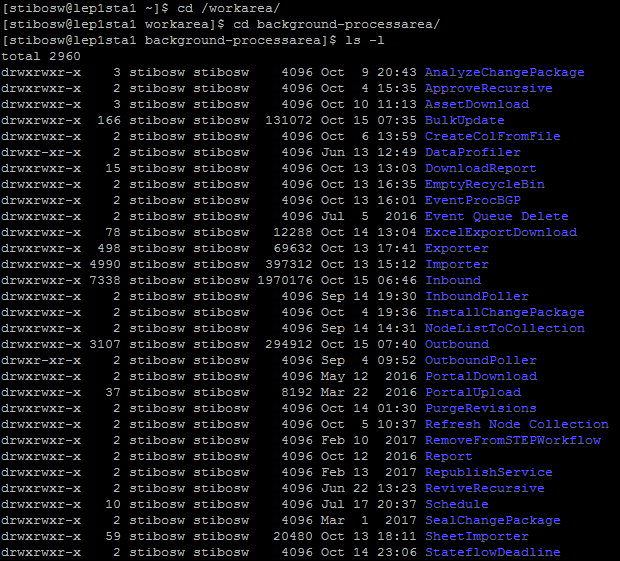This screenshot has width=620, height=561.
Task: Click the link count 78
Action: coord(113,232)
